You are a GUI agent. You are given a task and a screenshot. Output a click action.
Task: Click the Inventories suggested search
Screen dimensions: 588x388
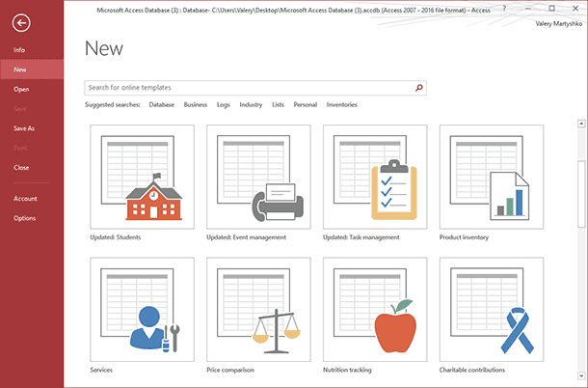[341, 105]
